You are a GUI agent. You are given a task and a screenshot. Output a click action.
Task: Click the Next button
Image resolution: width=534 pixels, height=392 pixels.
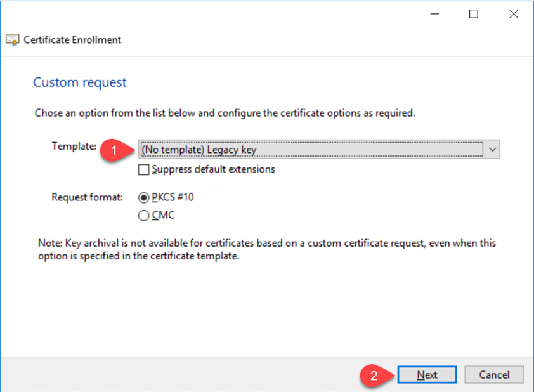click(427, 375)
